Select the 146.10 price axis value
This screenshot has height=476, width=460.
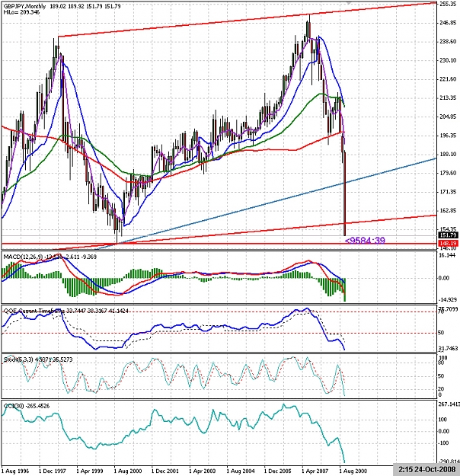[x=448, y=248]
